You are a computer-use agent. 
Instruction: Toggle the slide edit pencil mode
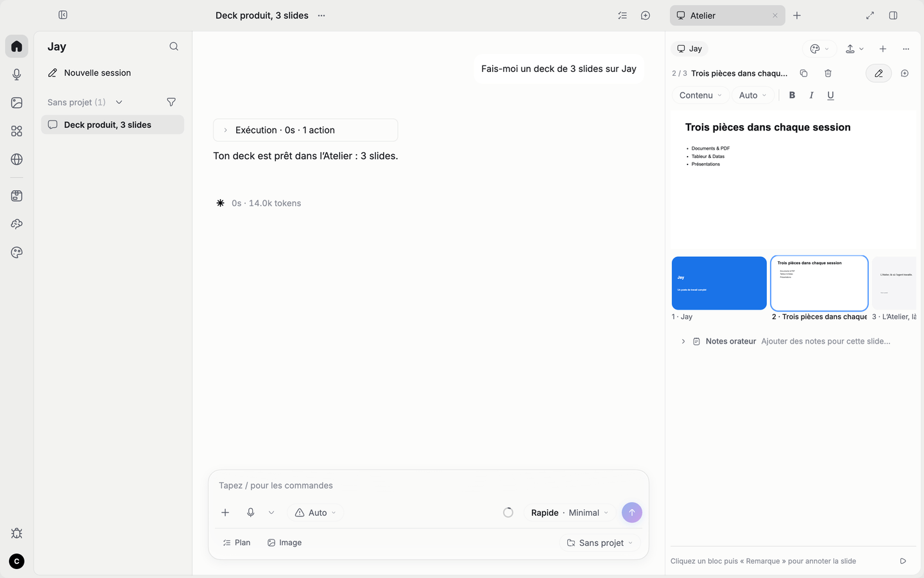coord(878,73)
